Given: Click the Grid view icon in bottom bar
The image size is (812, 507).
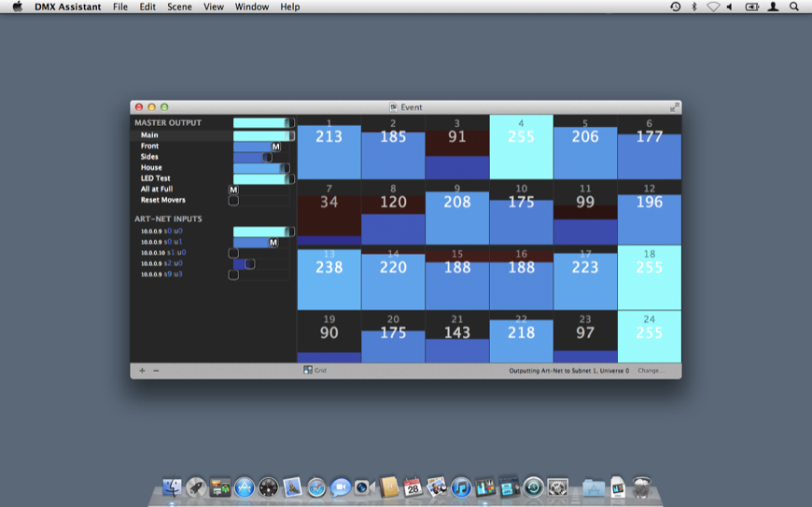Looking at the screenshot, I should tap(308, 371).
